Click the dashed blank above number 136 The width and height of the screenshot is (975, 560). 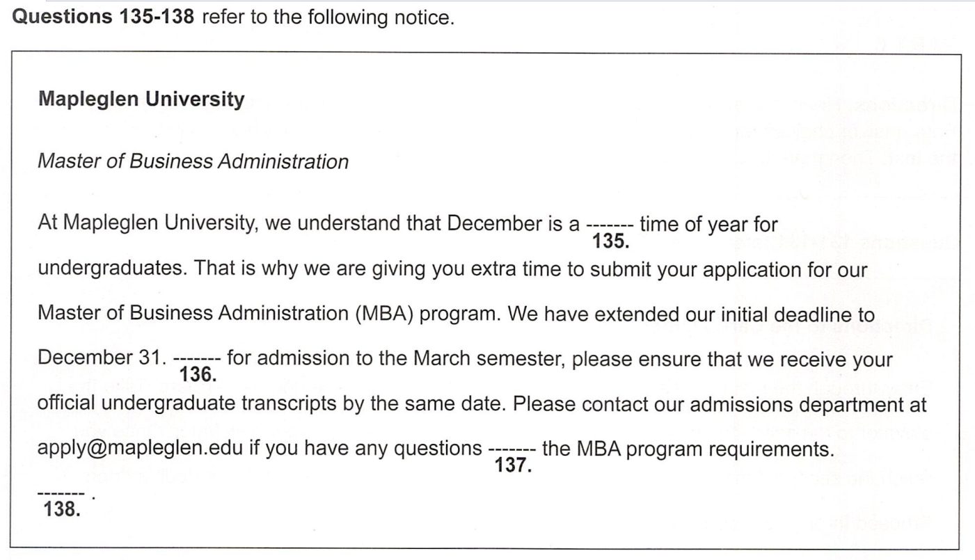click(196, 360)
